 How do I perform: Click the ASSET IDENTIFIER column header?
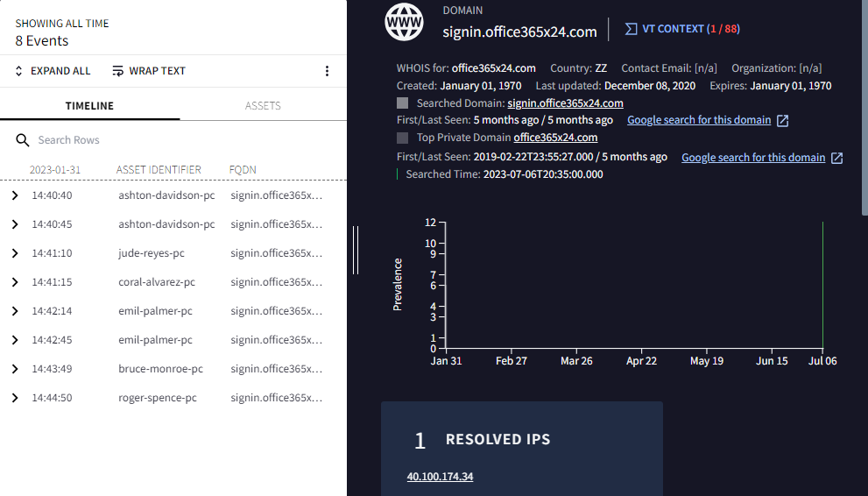pyautogui.click(x=159, y=170)
